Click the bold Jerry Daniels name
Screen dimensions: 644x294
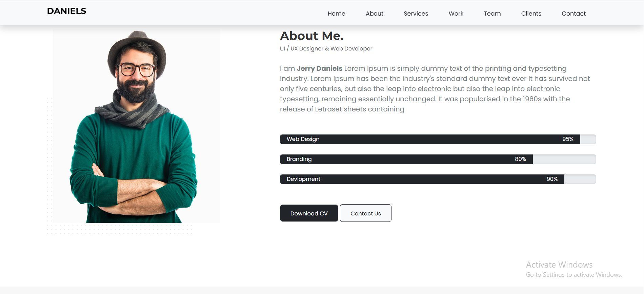pyautogui.click(x=319, y=68)
